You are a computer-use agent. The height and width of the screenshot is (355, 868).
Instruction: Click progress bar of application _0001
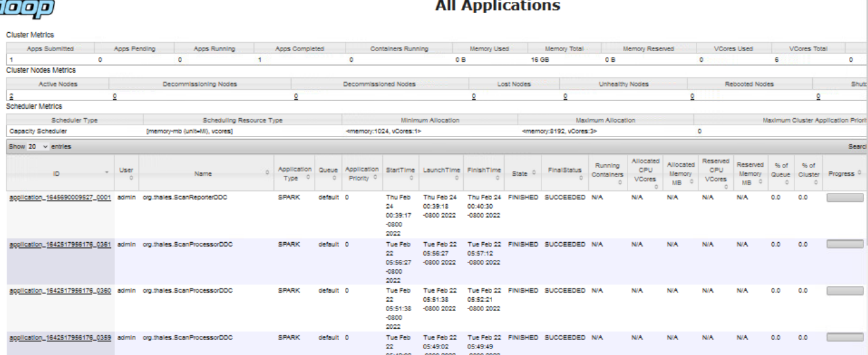pyautogui.click(x=844, y=197)
